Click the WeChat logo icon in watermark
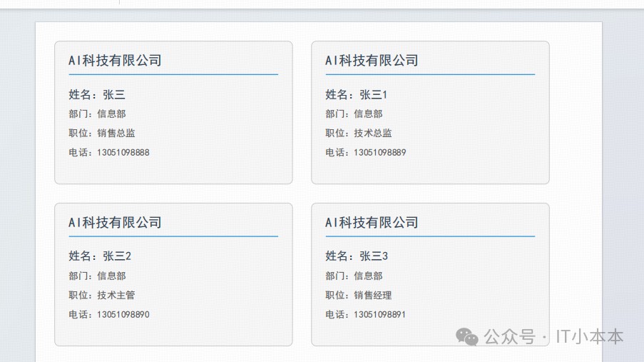The image size is (644, 362). 467,337
